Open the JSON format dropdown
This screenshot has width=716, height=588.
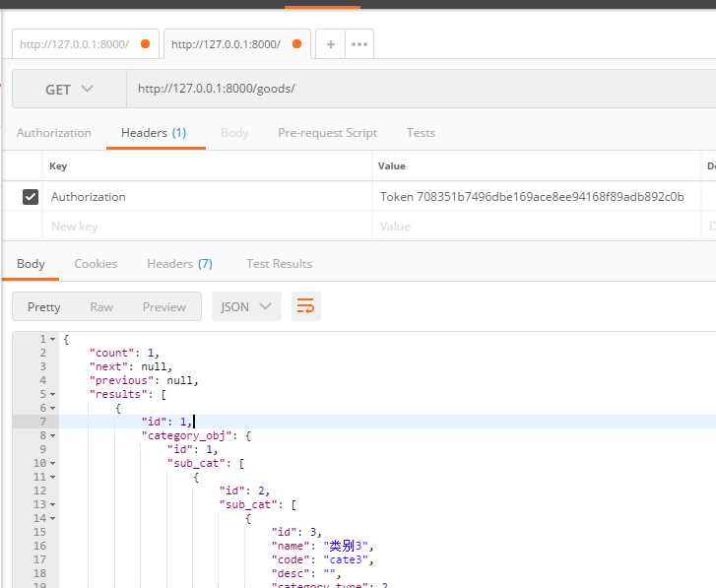click(x=246, y=306)
